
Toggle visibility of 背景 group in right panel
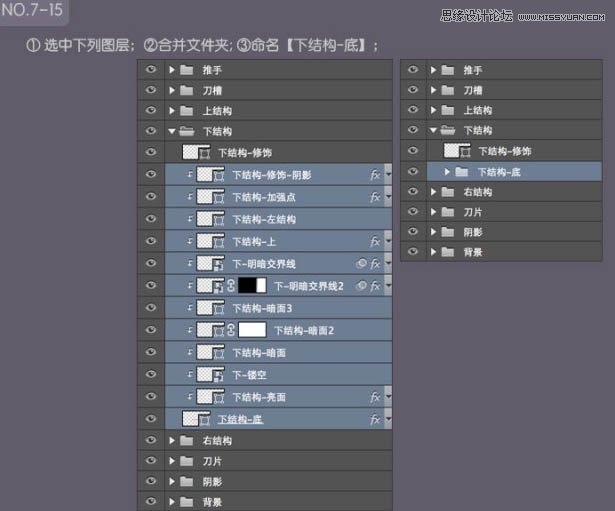pos(413,251)
